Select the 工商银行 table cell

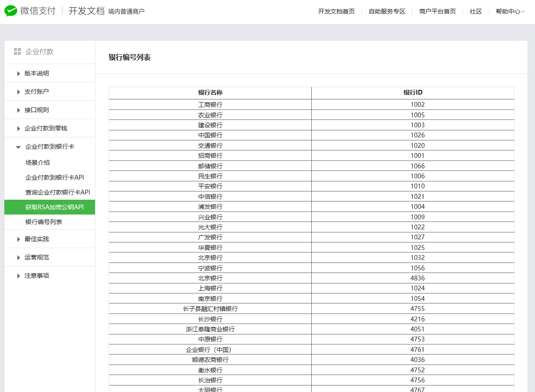tap(210, 105)
